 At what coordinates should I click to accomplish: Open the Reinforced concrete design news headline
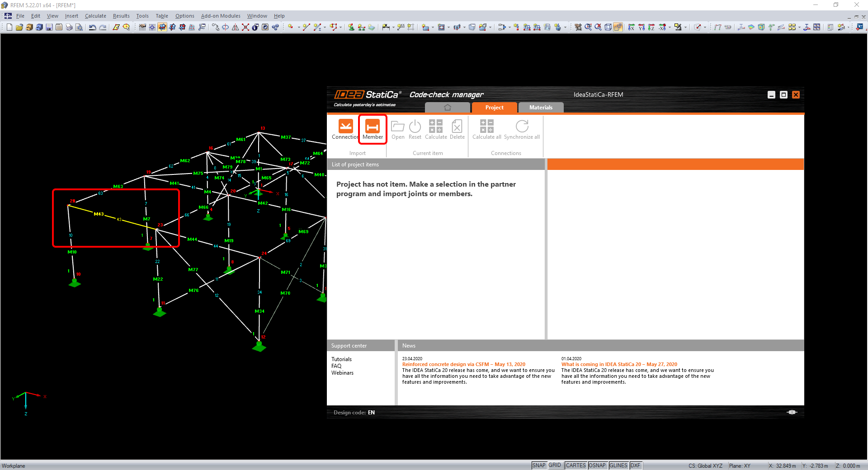463,364
